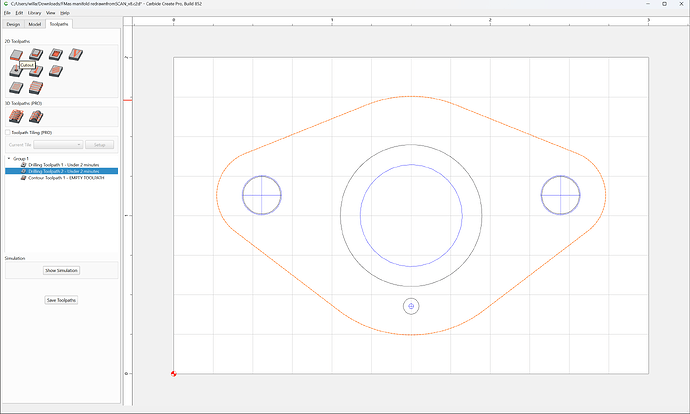Click the Show Simulation button
This screenshot has width=690, height=414.
pyautogui.click(x=62, y=271)
